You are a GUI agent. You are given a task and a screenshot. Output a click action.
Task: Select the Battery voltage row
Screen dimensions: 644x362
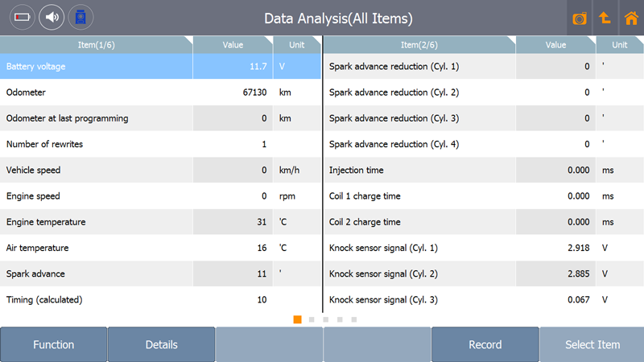click(160, 66)
